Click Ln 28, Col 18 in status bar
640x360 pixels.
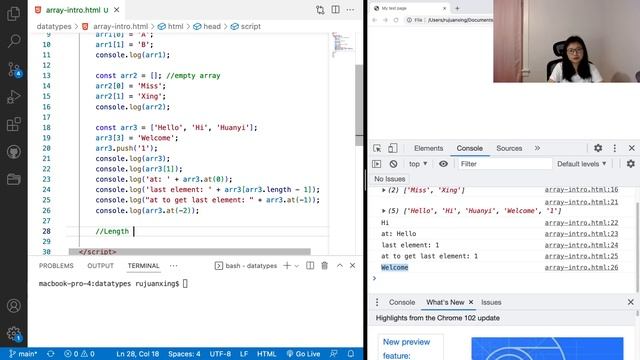tap(138, 354)
